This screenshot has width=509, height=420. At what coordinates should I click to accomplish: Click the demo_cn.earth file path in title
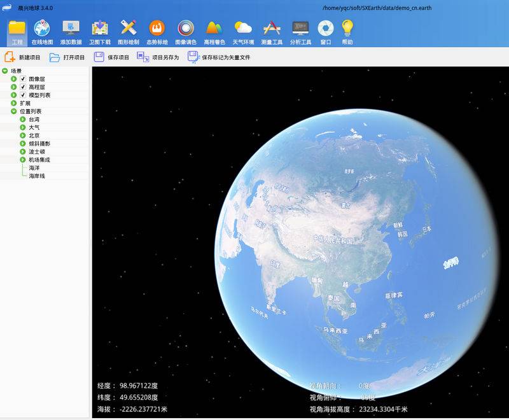pos(377,8)
